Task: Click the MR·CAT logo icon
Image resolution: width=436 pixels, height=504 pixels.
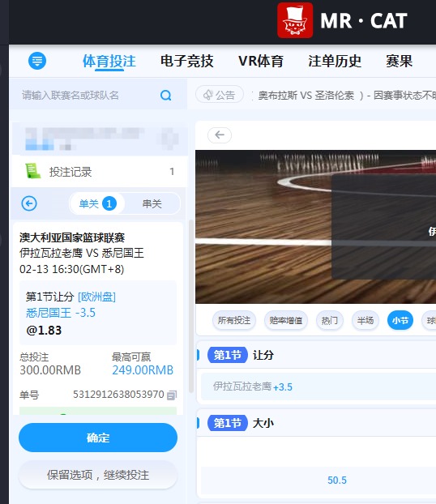Action: (x=295, y=20)
